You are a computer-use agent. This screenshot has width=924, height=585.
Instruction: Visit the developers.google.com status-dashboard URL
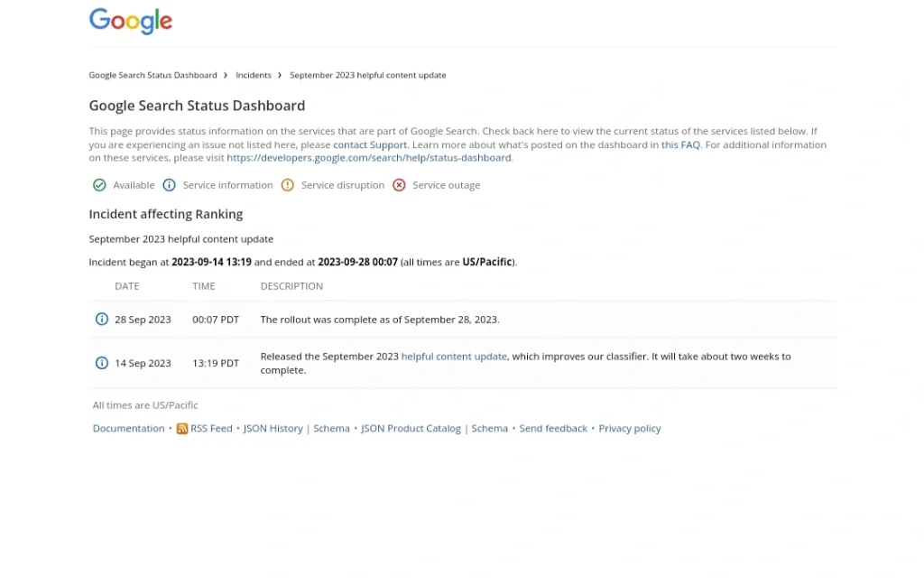pos(369,157)
